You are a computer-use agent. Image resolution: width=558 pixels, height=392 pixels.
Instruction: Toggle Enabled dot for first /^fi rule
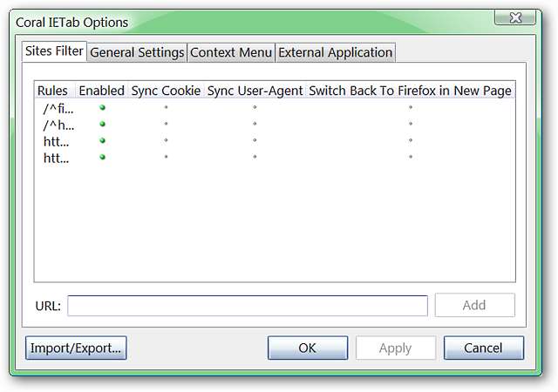point(102,108)
